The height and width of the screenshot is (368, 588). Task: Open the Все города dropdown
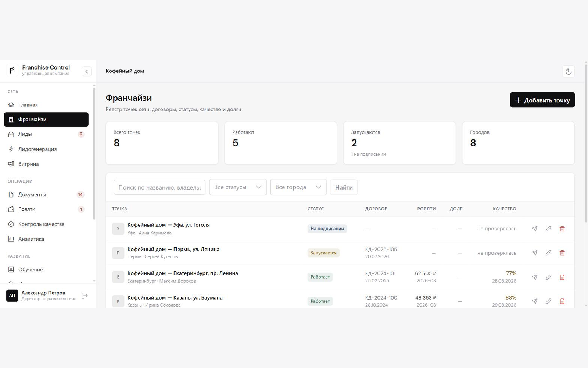(x=298, y=187)
